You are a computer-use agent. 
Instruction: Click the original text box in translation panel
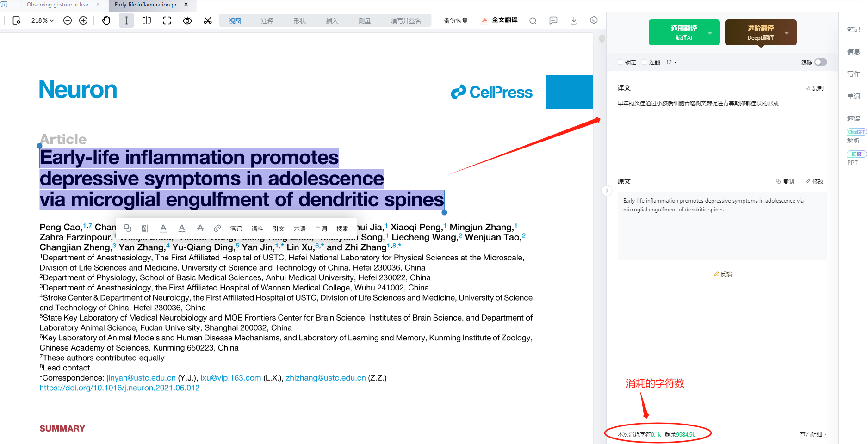tap(722, 226)
